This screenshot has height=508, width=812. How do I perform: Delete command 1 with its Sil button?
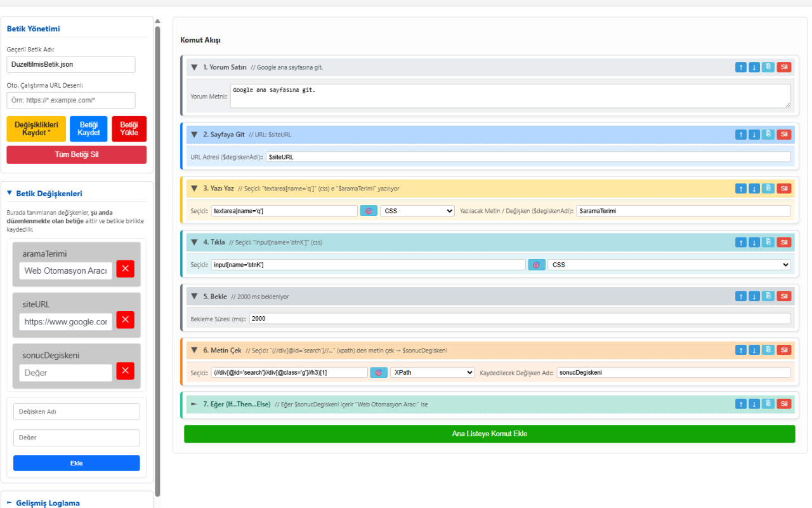784,67
